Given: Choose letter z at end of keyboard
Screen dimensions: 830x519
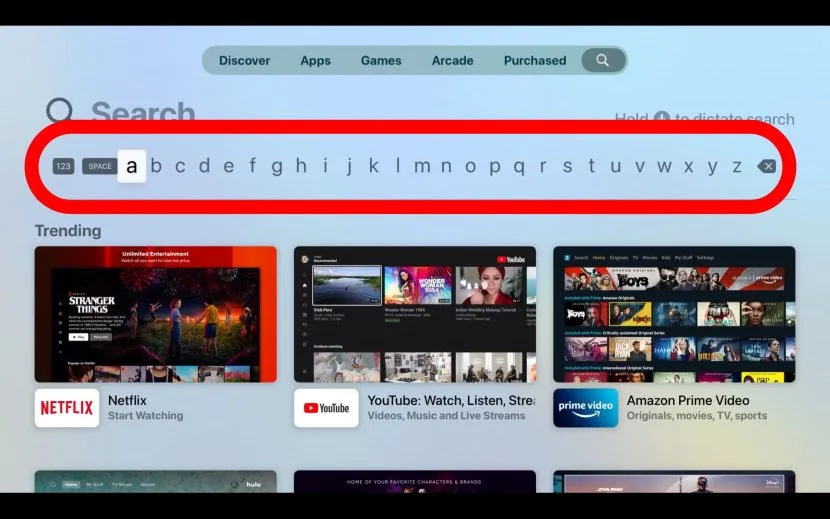Looking at the screenshot, I should pos(737,166).
